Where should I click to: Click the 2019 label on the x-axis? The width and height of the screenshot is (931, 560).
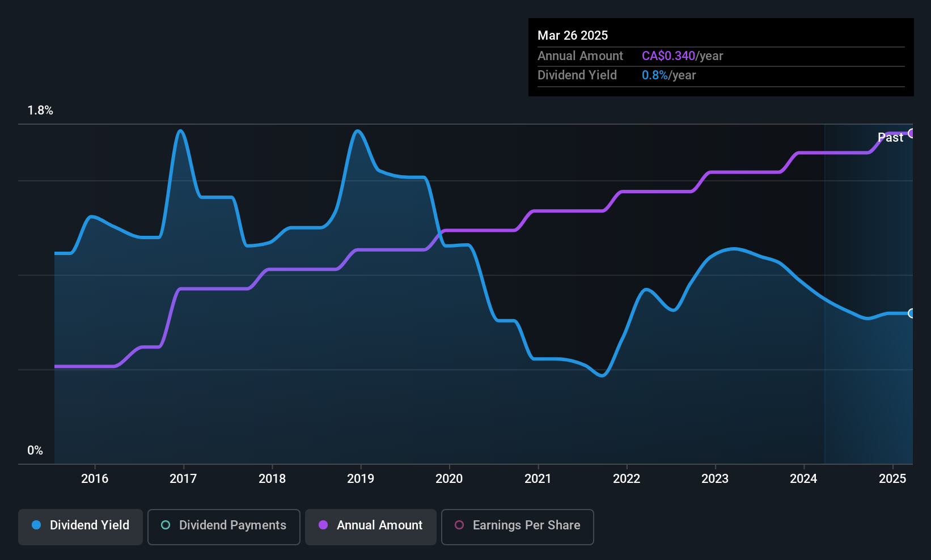pos(361,478)
